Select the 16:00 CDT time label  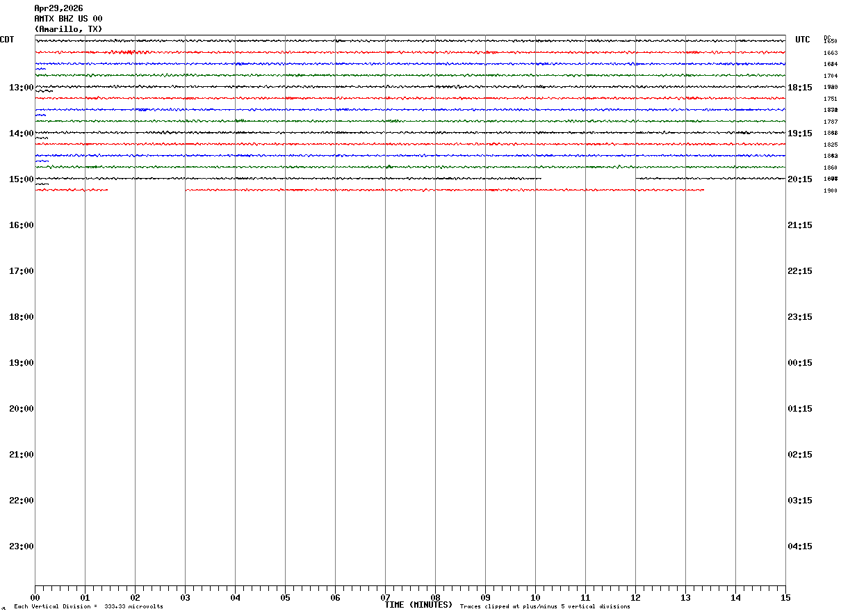tap(22, 225)
